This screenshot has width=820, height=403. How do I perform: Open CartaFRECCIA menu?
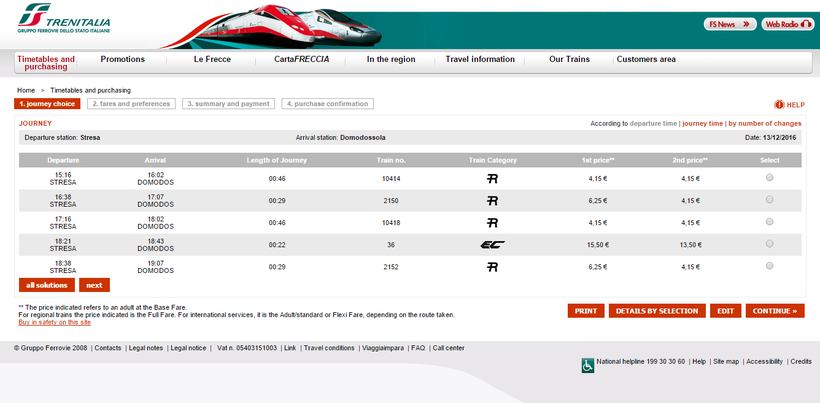point(302,60)
